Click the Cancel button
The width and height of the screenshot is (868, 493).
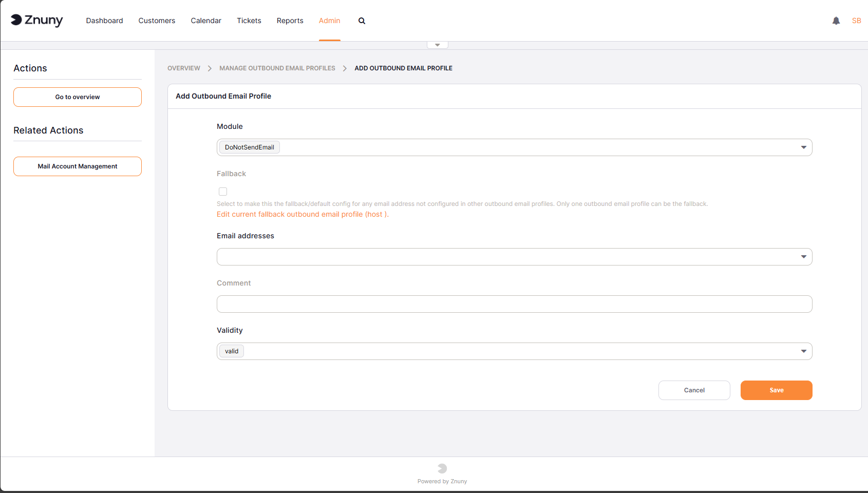pyautogui.click(x=694, y=390)
